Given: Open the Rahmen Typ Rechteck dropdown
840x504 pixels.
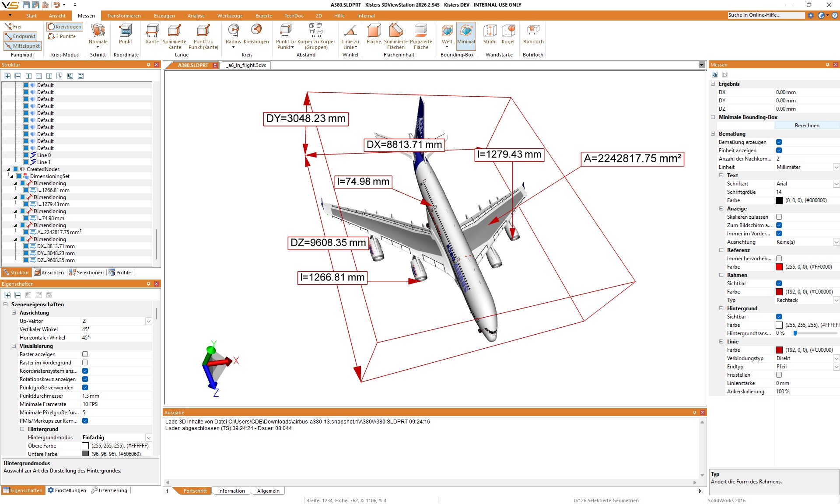Looking at the screenshot, I should click(836, 300).
